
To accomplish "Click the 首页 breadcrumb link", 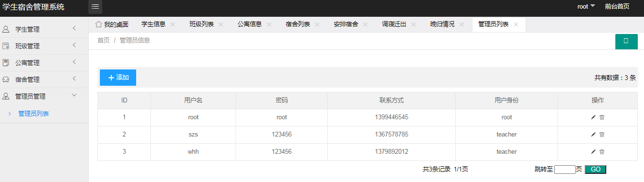I will [104, 40].
